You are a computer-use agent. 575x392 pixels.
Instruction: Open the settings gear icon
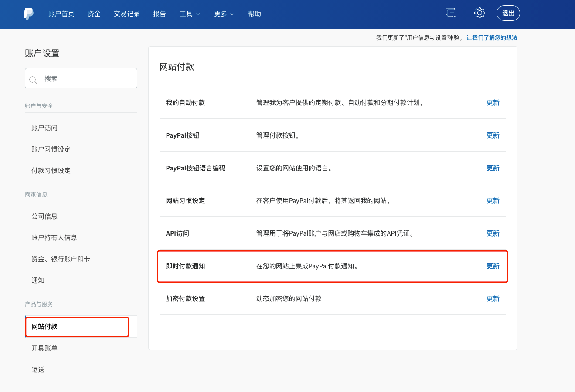pyautogui.click(x=480, y=13)
